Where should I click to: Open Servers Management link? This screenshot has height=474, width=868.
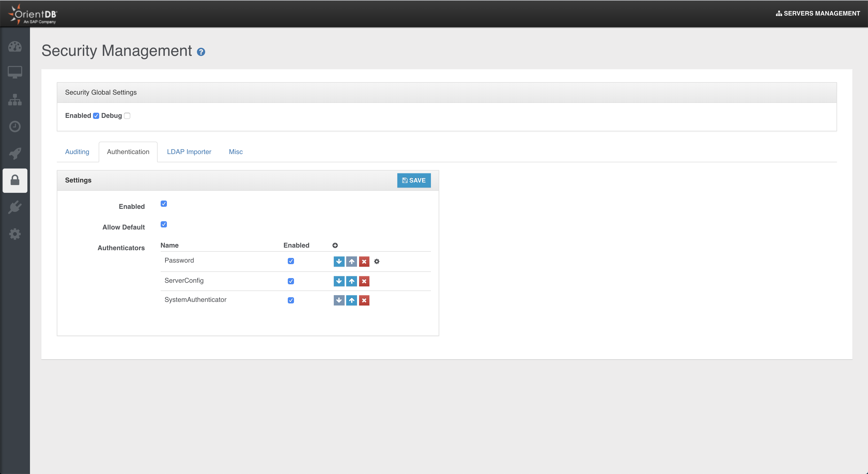pyautogui.click(x=818, y=13)
